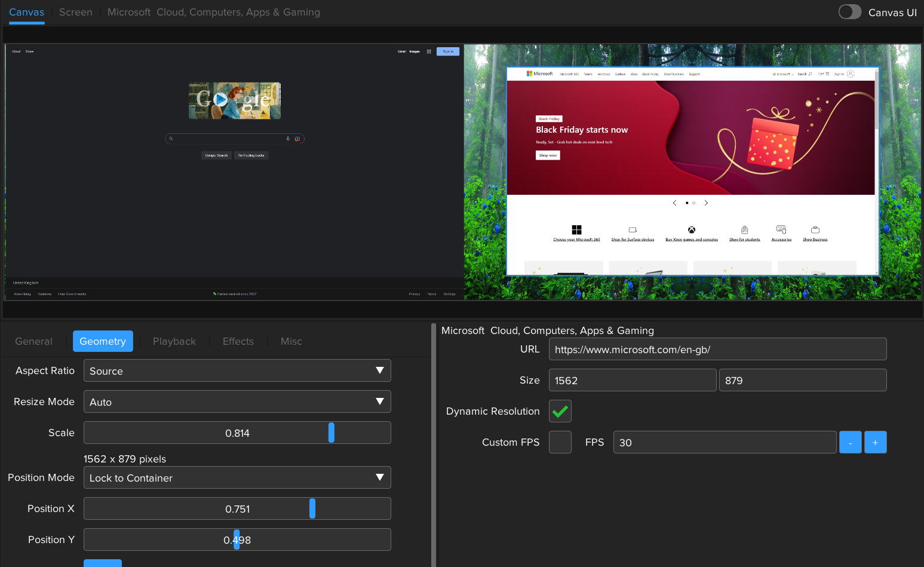The height and width of the screenshot is (567, 924).
Task: Switch to the Playback tab
Action: (174, 341)
